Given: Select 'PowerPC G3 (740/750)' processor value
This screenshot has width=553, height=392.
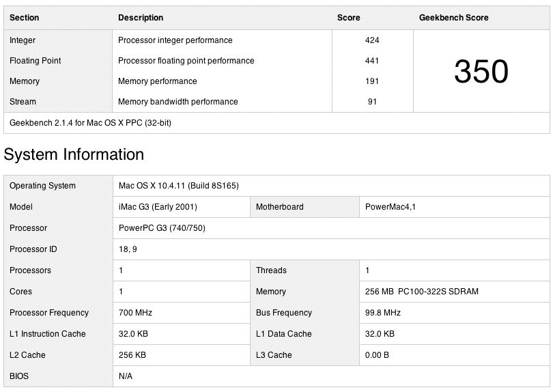Looking at the screenshot, I should [x=162, y=228].
